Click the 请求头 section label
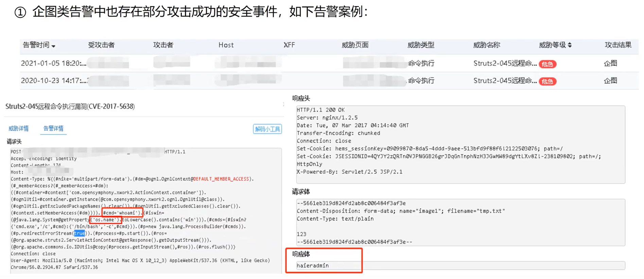The width and height of the screenshot is (644, 279). coord(14,142)
